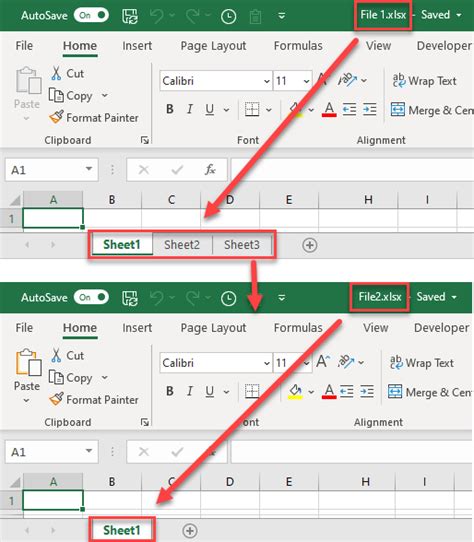474x542 pixels.
Task: Click Copy in File 1.xlsx clipboard group
Action: tap(71, 96)
